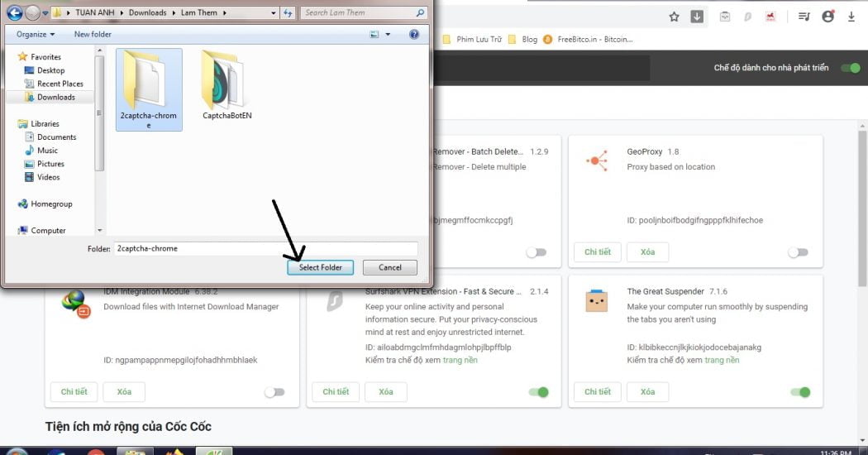868x455 pixels.
Task: Disable The Great Suspender toggle
Action: (800, 392)
